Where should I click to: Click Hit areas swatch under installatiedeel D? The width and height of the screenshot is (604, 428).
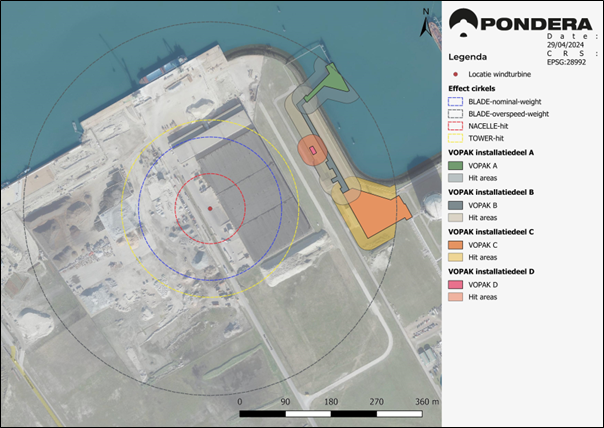(455, 297)
